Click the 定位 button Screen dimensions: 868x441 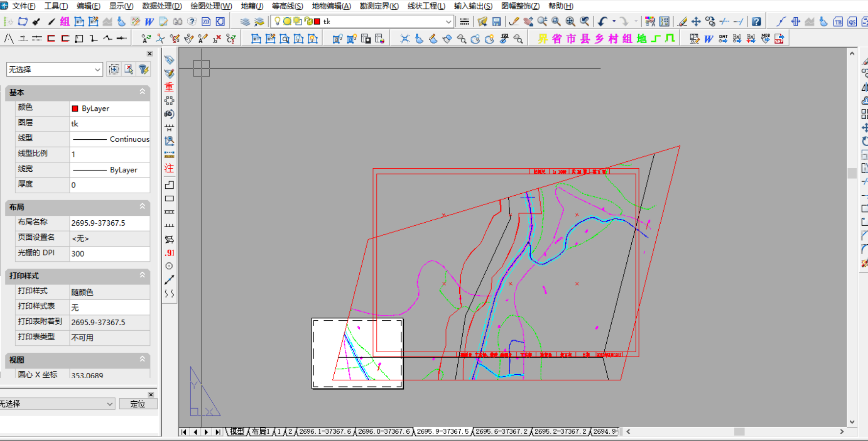tap(138, 404)
